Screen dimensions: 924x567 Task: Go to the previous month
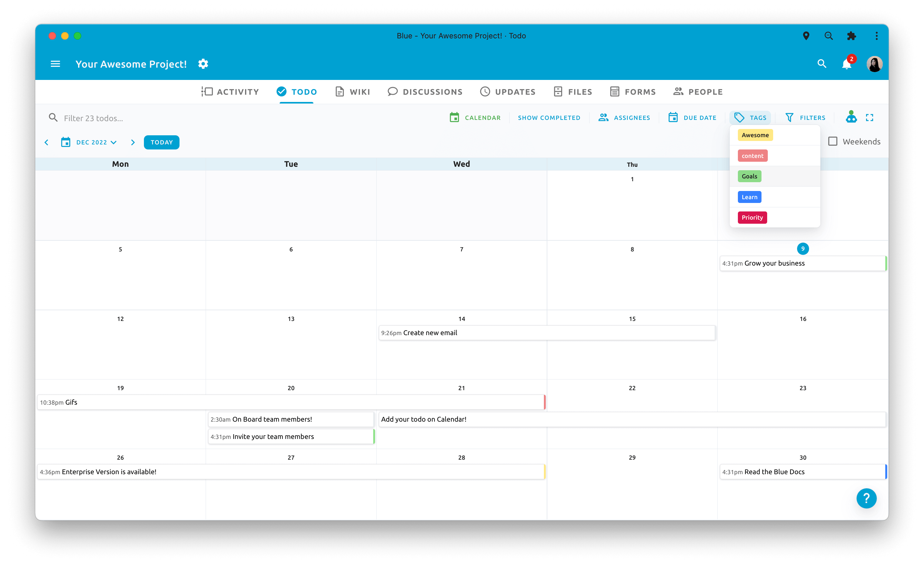click(46, 142)
